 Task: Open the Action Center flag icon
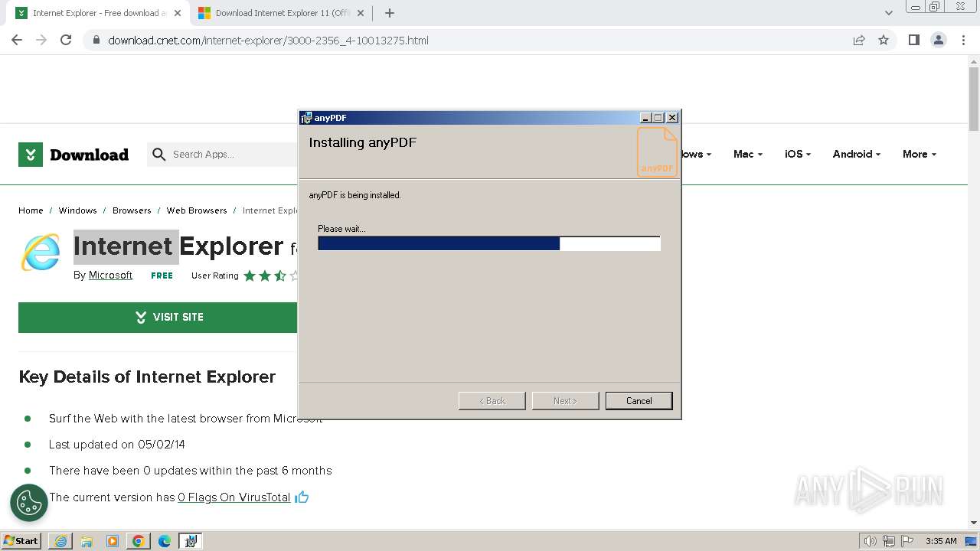906,541
